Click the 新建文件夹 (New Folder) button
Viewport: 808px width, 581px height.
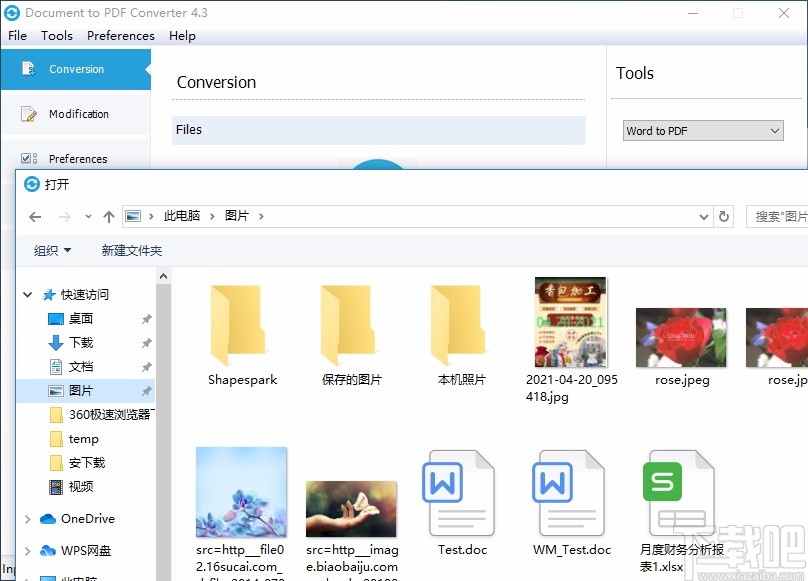(131, 251)
